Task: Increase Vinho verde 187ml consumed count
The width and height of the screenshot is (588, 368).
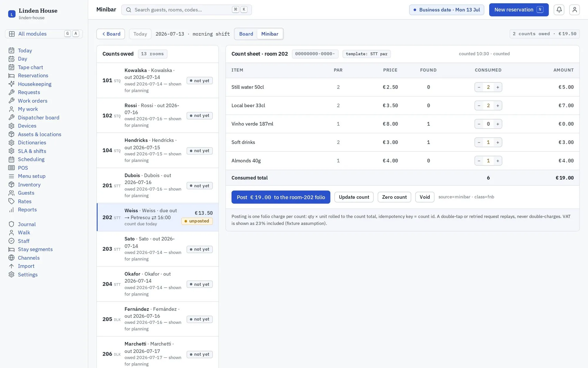Action: click(497, 124)
